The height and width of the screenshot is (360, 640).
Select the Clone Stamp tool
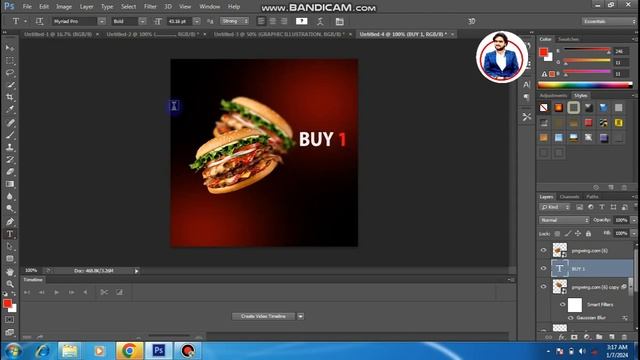pyautogui.click(x=10, y=147)
